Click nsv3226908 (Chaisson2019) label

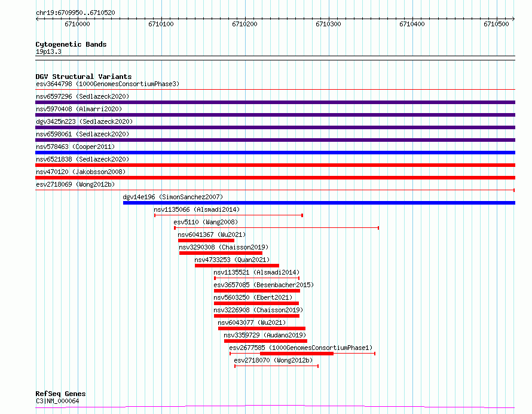click(258, 310)
